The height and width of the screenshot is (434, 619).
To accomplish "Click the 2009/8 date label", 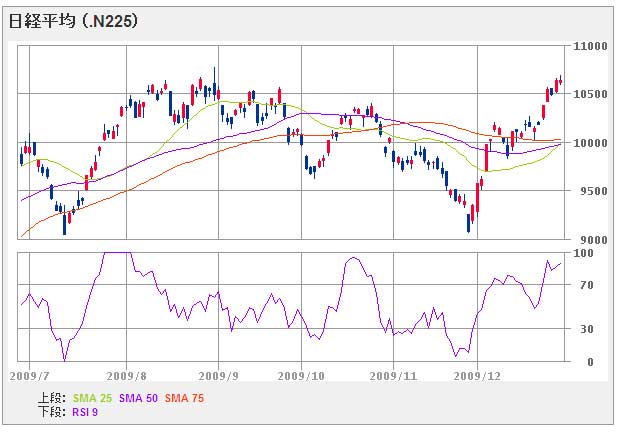I will tap(126, 376).
